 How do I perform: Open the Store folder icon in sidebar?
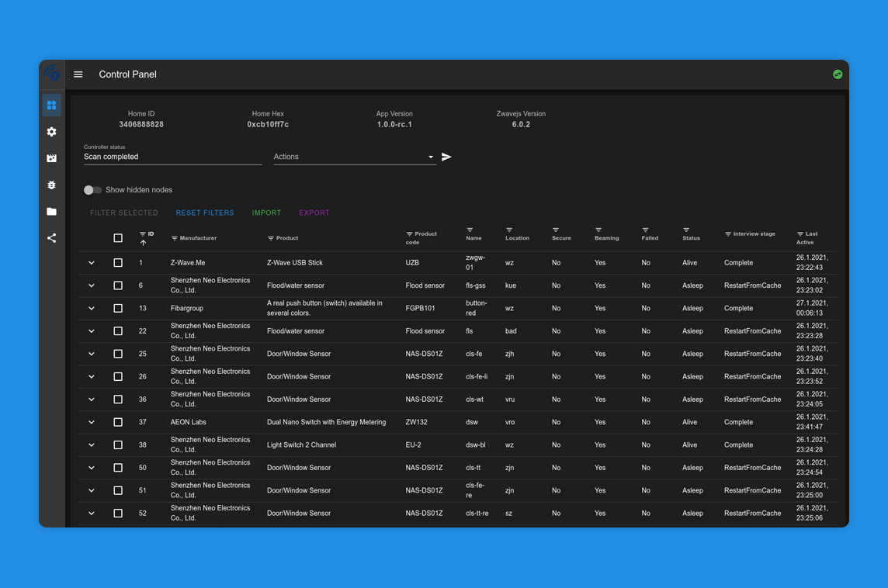pos(51,211)
